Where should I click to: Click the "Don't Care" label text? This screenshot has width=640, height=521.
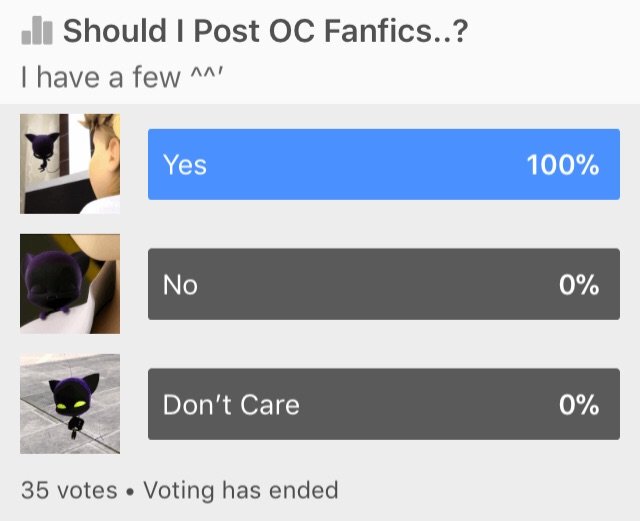[231, 405]
